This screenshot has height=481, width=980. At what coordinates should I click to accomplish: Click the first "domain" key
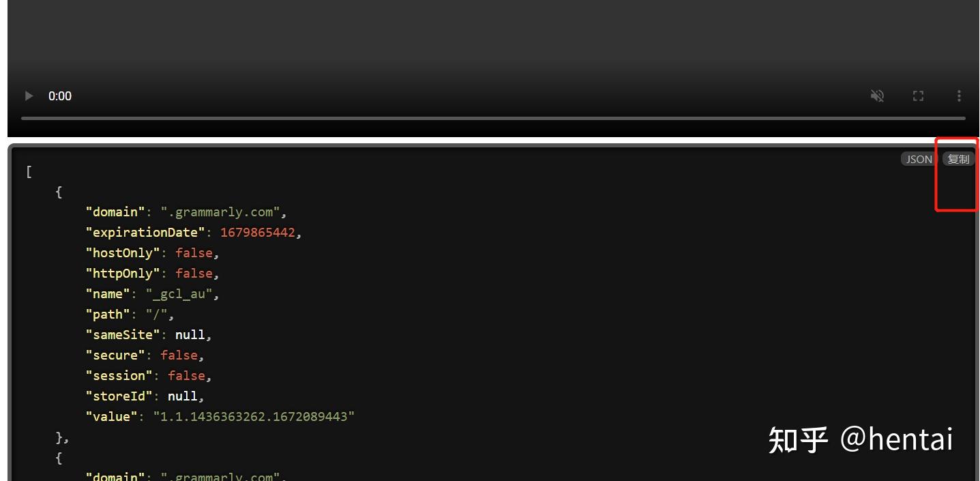pyautogui.click(x=115, y=212)
